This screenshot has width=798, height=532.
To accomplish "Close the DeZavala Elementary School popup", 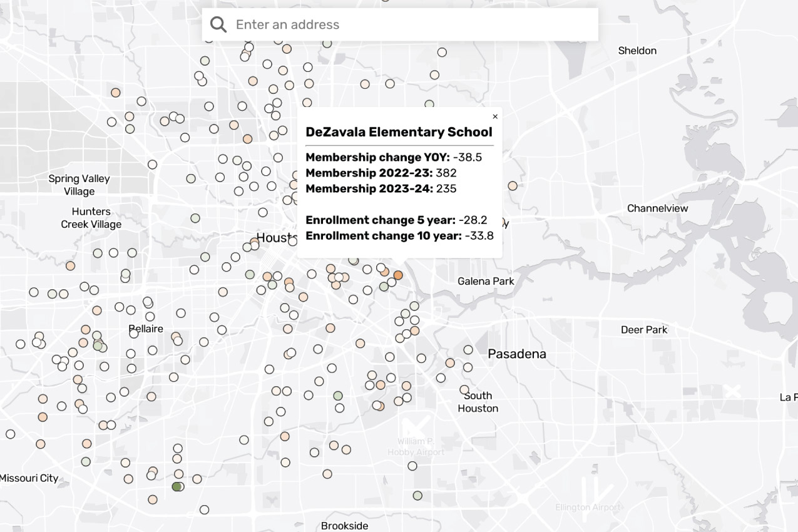I will pos(495,116).
